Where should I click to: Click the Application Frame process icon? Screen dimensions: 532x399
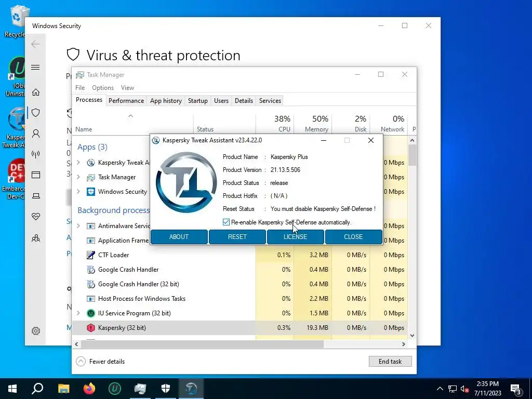coord(90,241)
